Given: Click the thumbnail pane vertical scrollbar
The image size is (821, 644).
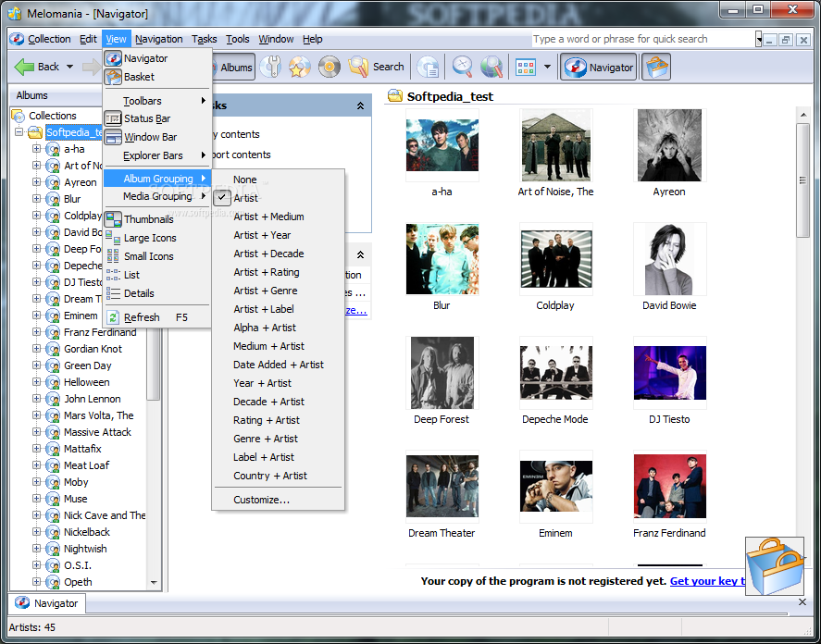Looking at the screenshot, I should click(x=802, y=180).
